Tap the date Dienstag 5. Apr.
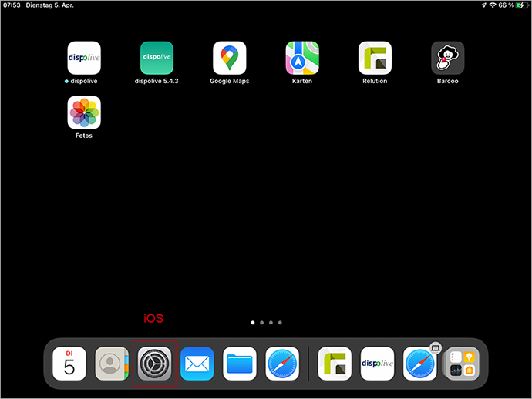 coord(49,5)
